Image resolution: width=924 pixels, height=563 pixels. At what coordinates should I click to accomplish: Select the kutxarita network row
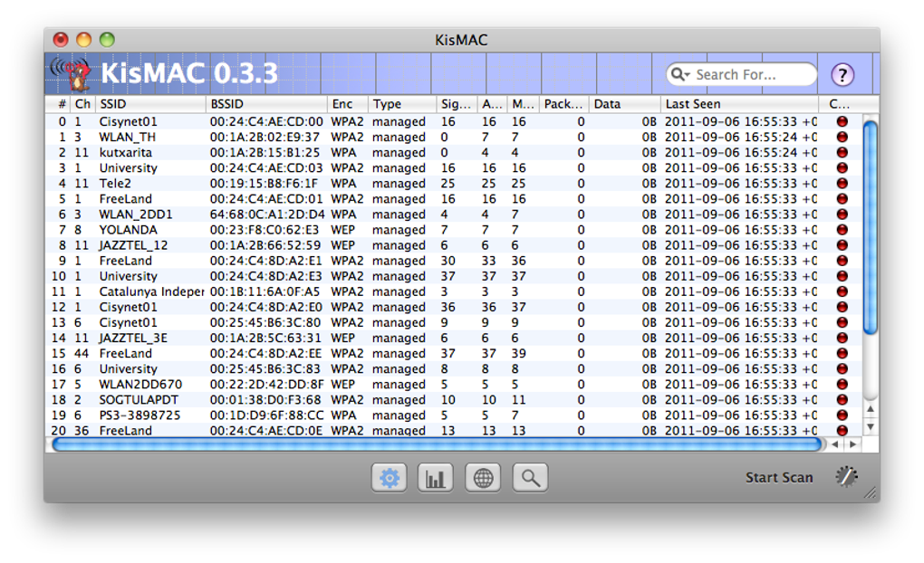[454, 153]
